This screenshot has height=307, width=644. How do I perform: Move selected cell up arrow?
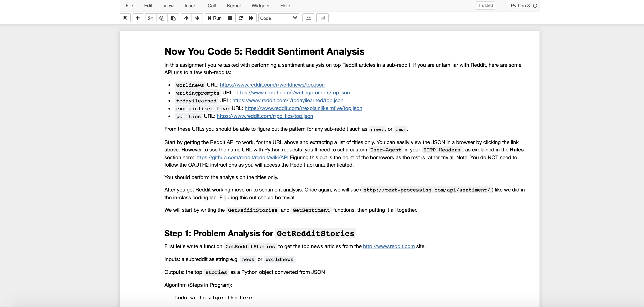coord(186,18)
